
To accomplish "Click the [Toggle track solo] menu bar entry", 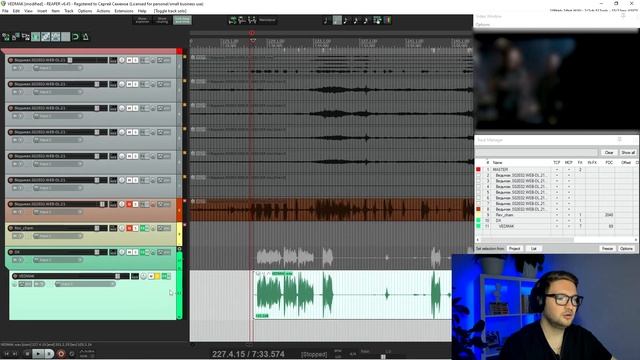I will click(170, 11).
